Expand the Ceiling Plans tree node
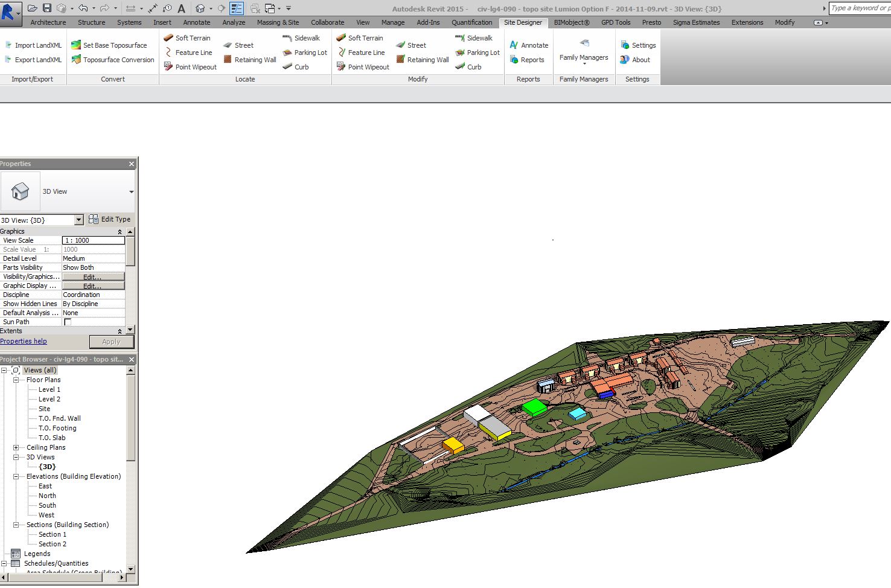891x588 pixels. [16, 447]
